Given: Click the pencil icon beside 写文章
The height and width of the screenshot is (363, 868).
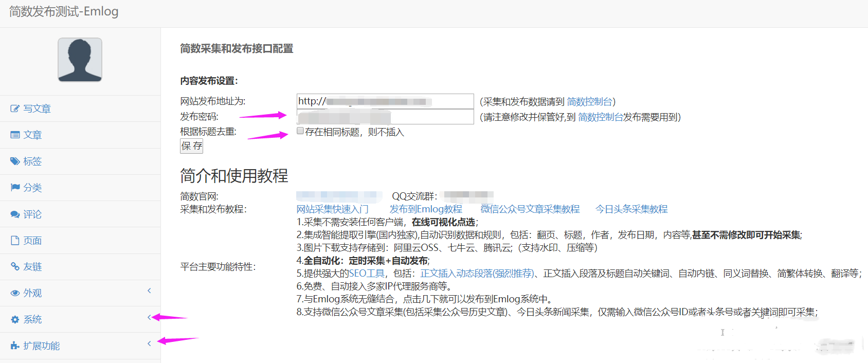Looking at the screenshot, I should 15,108.
